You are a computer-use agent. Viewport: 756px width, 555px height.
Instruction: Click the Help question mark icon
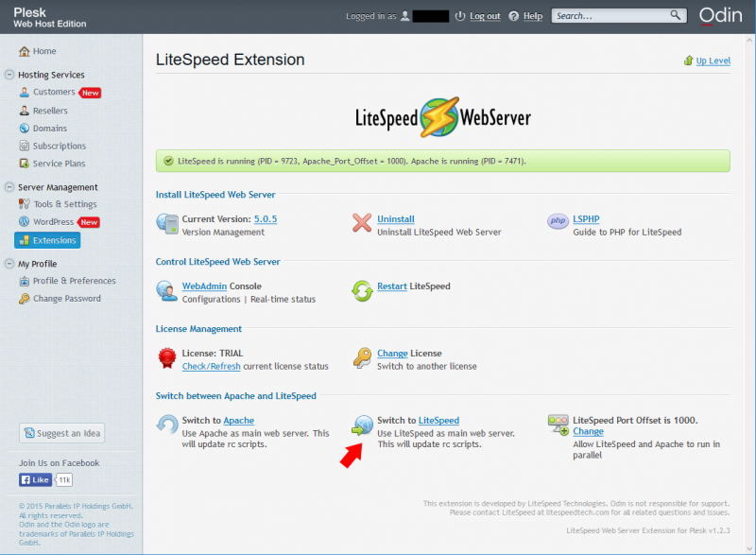click(514, 16)
